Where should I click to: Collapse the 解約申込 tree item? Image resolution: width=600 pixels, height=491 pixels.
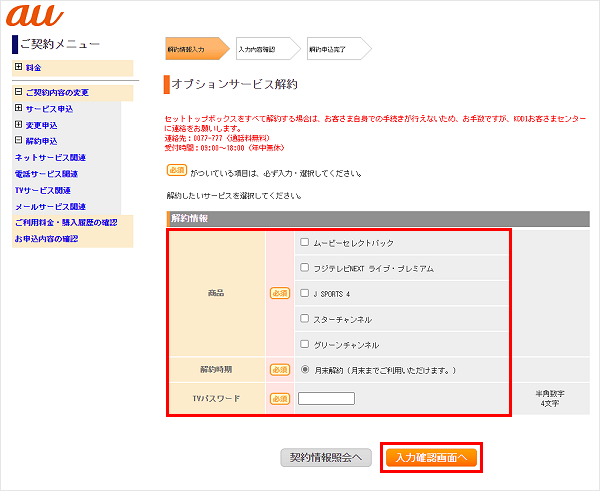(x=18, y=141)
